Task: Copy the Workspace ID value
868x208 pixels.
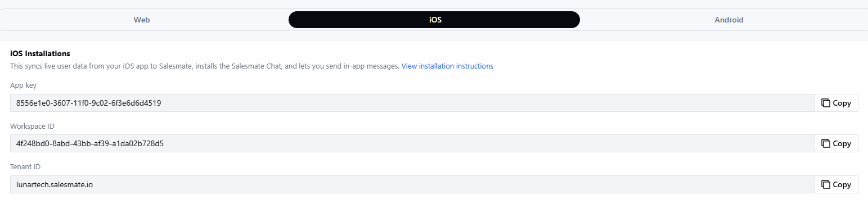Action: pos(836,143)
